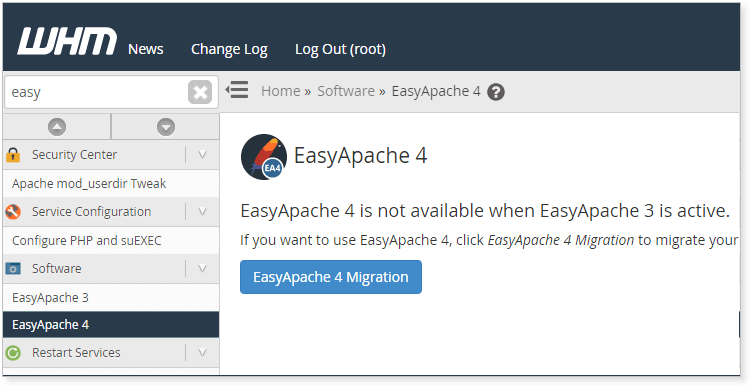Click the Software category icon

pyautogui.click(x=13, y=269)
